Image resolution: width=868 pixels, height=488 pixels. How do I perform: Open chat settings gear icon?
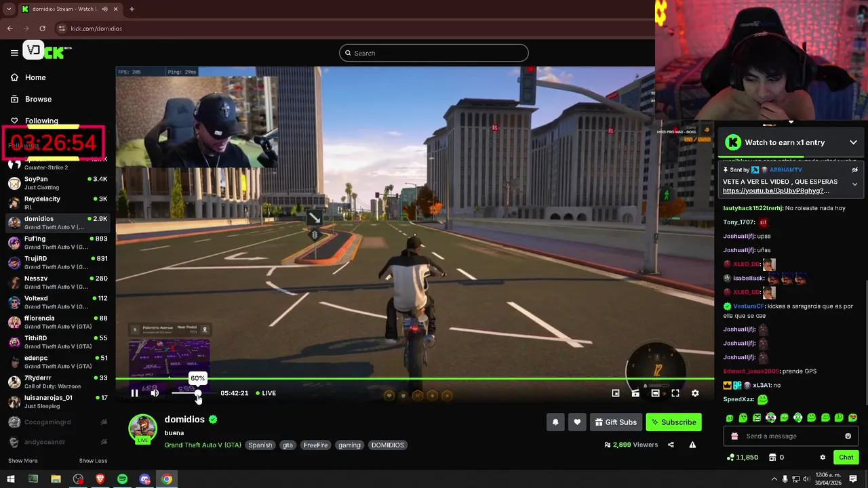coord(823,457)
